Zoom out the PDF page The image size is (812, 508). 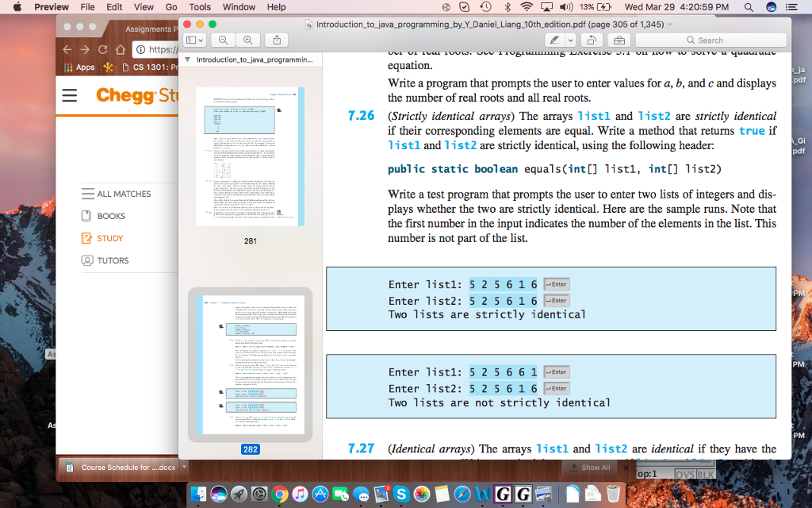coord(223,40)
